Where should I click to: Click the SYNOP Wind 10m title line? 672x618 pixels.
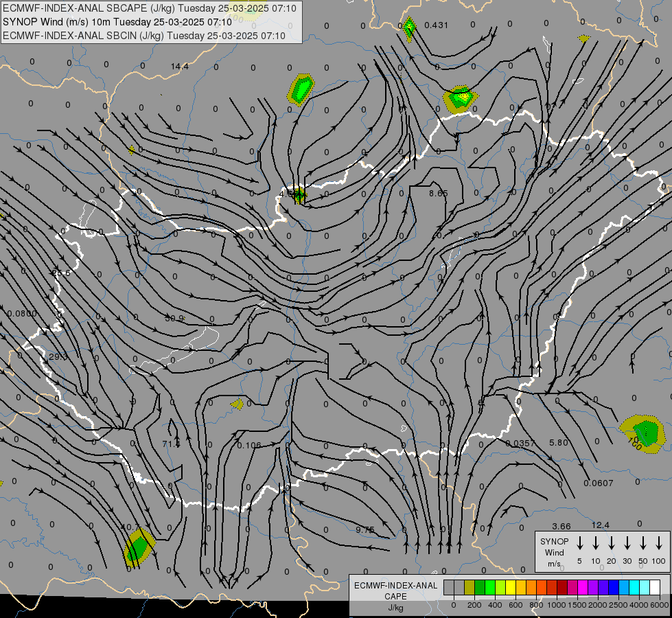coord(117,22)
